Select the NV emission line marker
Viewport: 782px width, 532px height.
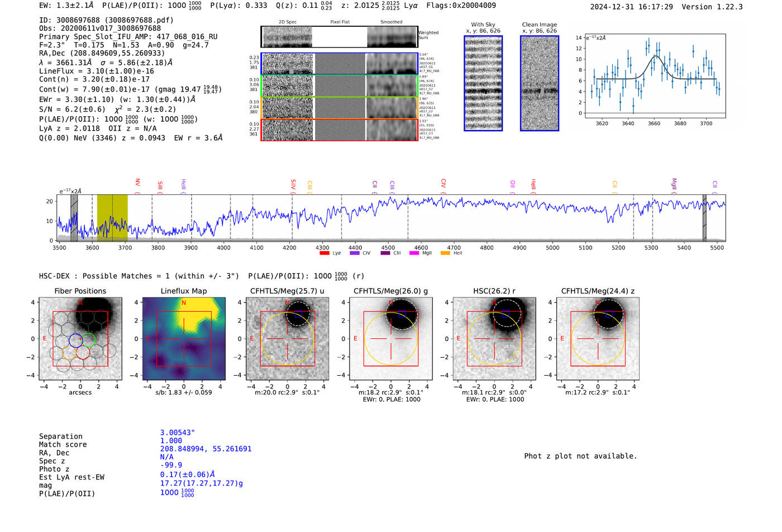137,185
